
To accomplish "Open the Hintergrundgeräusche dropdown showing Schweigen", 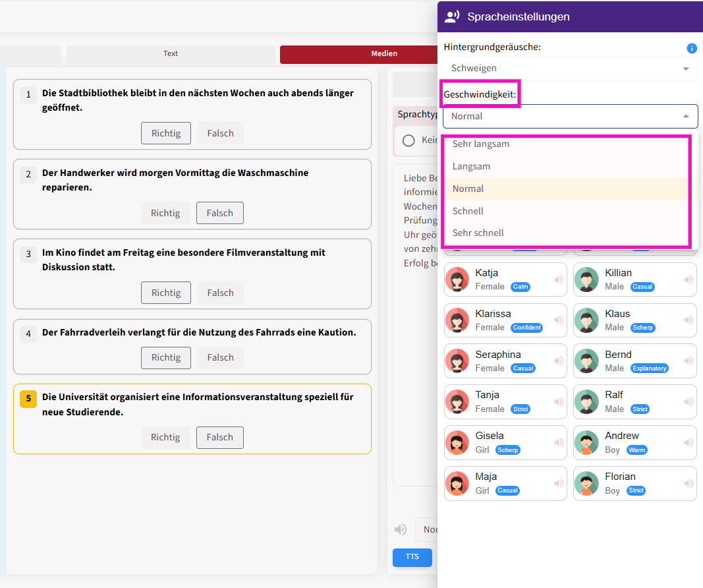I will pos(570,69).
